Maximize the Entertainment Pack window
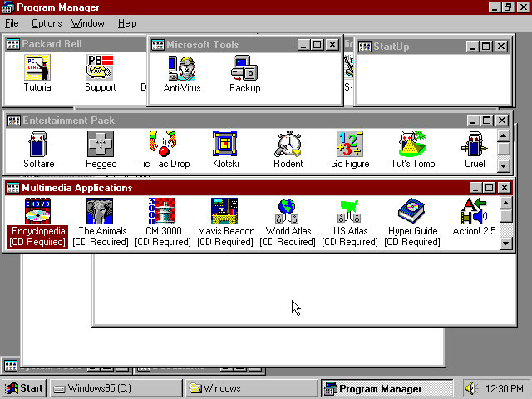 pyautogui.click(x=486, y=120)
